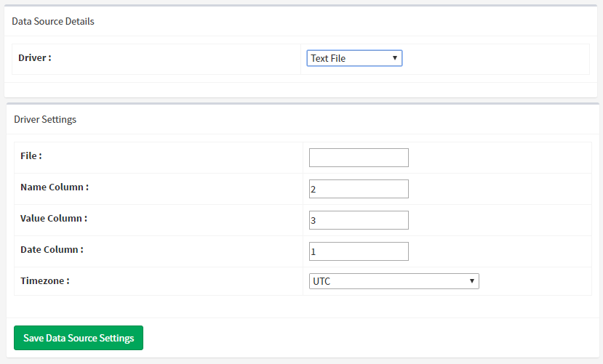Click the "Name Column :" label
Viewport: 603px width, 364px height.
coord(55,187)
